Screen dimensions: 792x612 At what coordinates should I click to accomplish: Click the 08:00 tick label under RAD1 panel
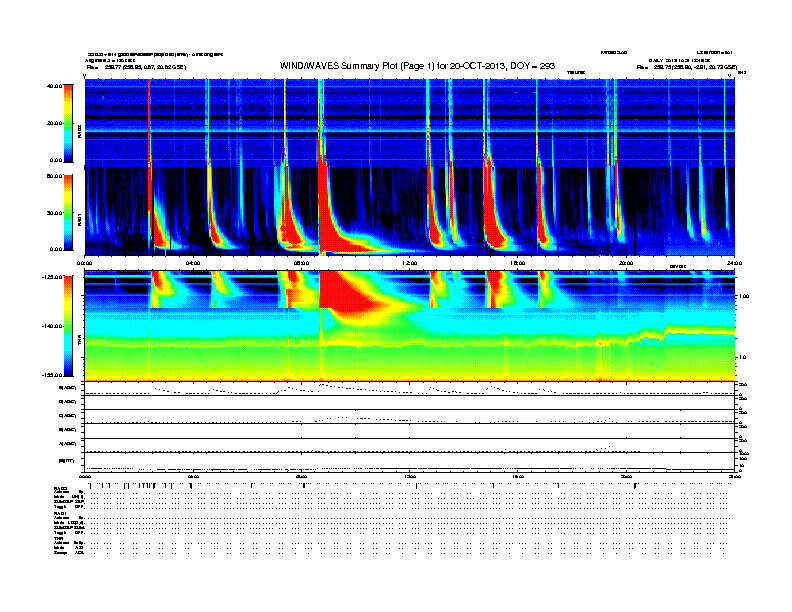[x=301, y=263]
